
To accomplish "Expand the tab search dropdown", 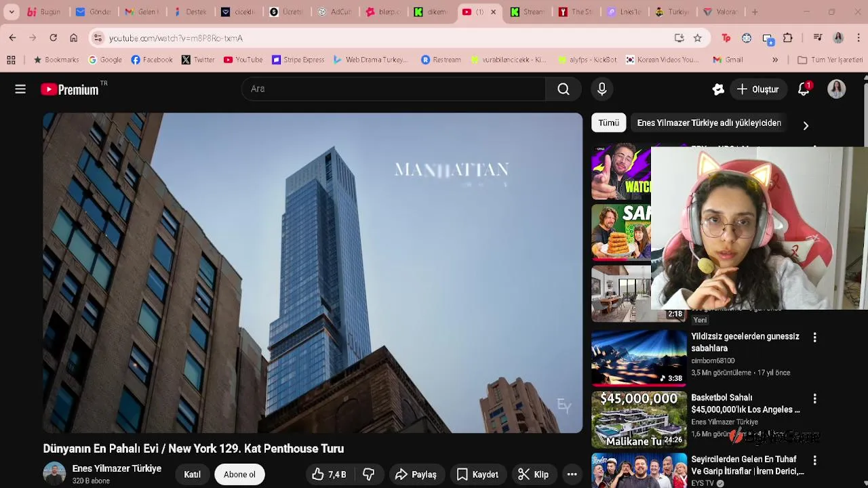I will (12, 12).
